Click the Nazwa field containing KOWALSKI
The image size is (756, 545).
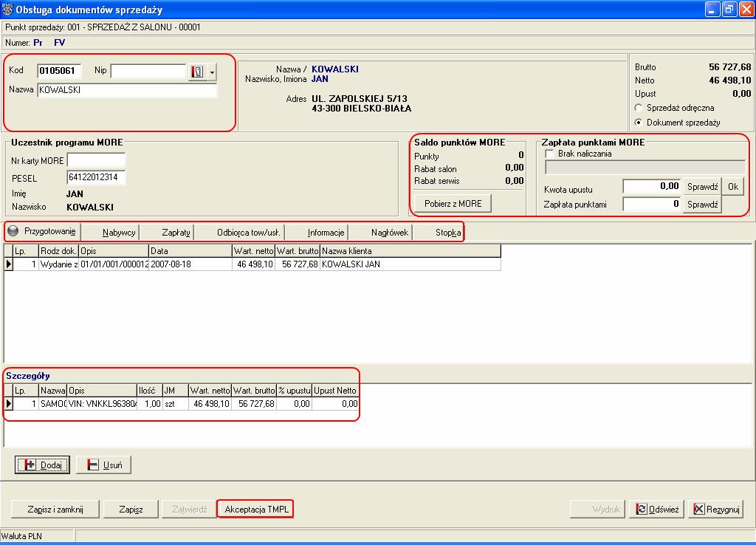[127, 90]
